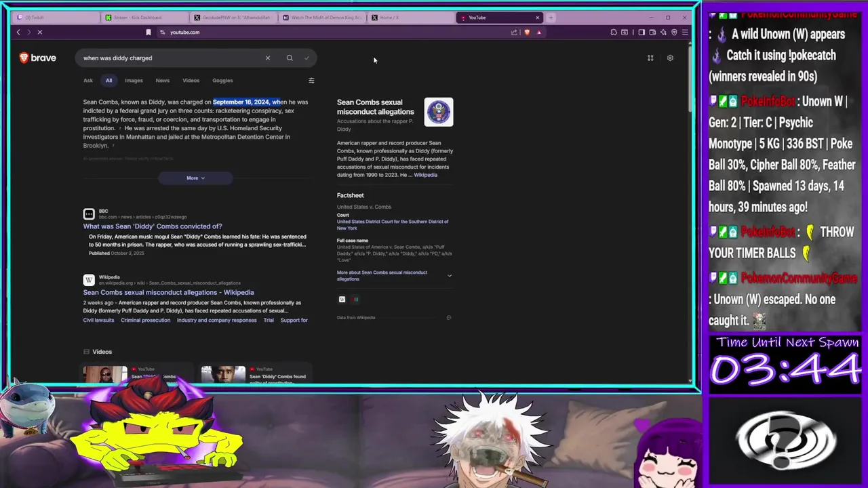Open the Criminal prosecution sublink

(145, 320)
